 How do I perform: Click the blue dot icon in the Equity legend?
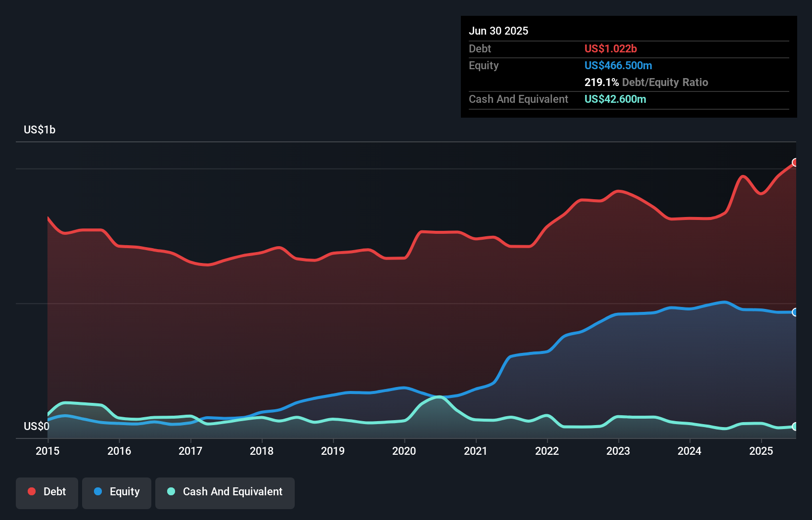(97, 491)
